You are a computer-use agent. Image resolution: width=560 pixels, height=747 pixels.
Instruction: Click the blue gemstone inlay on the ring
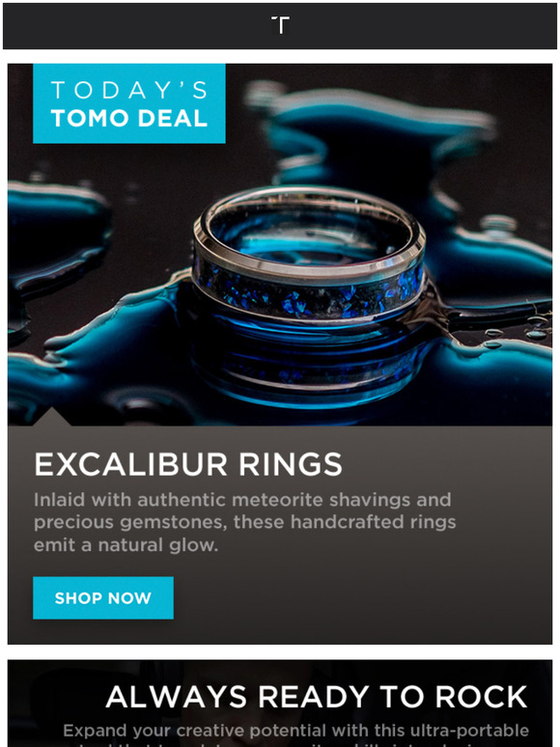point(310,294)
